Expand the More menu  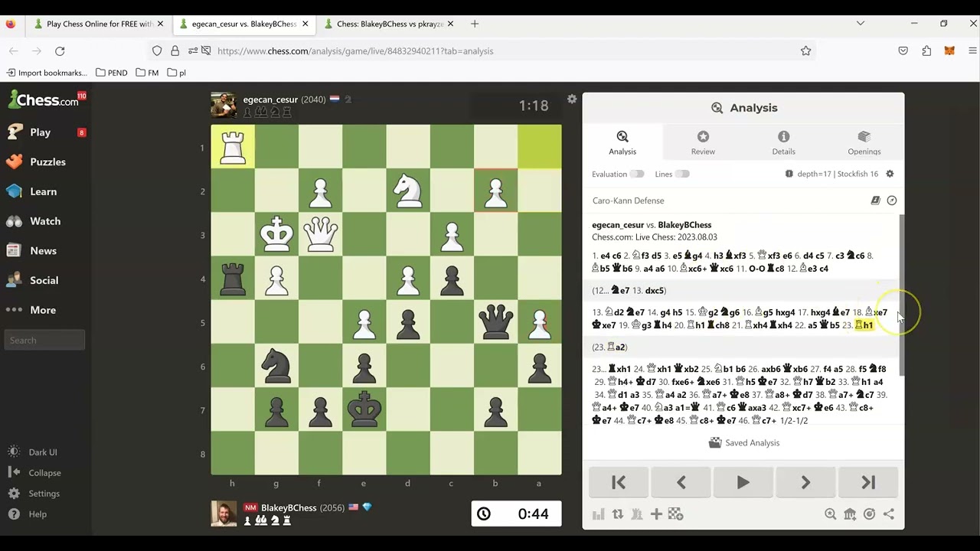43,310
